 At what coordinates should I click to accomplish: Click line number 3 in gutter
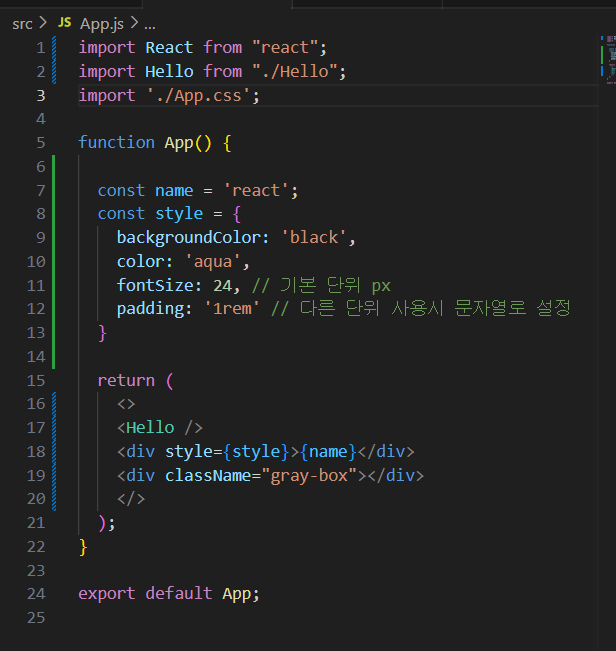click(41, 96)
